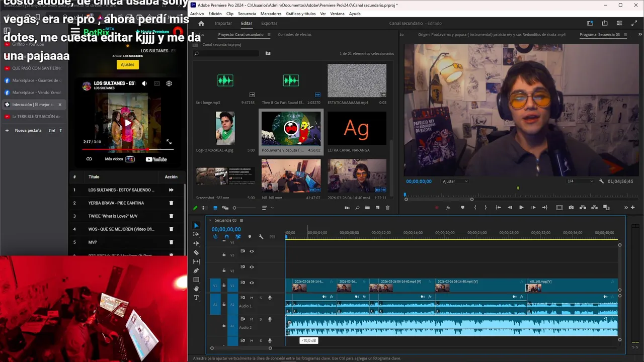Switch to the Exportar tab
644x362 pixels.
(269, 23)
